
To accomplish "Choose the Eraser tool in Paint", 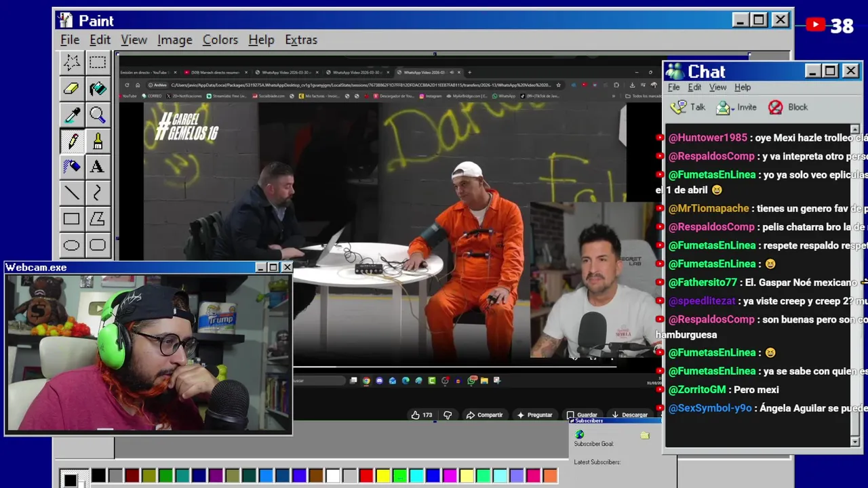I will [71, 89].
